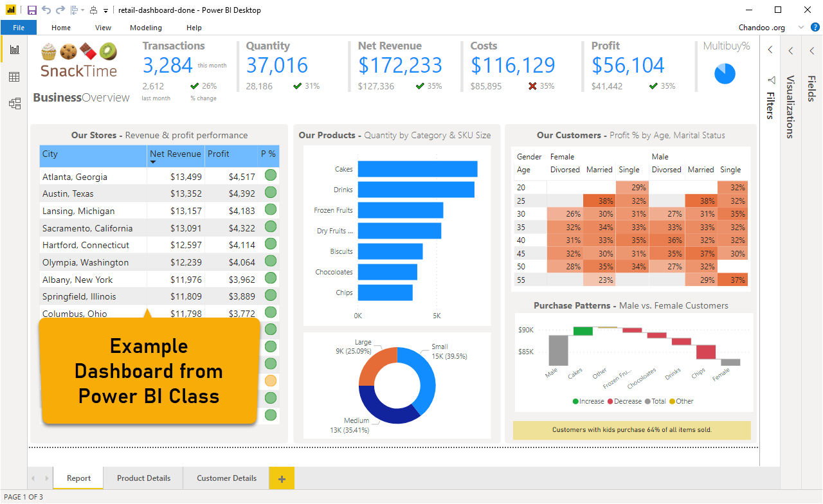Open the File menu

[x=19, y=28]
